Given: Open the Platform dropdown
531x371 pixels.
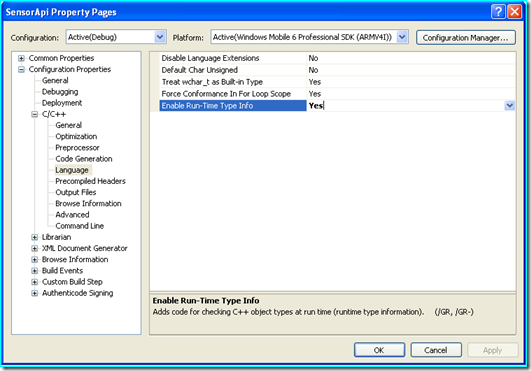Looking at the screenshot, I should (x=402, y=37).
